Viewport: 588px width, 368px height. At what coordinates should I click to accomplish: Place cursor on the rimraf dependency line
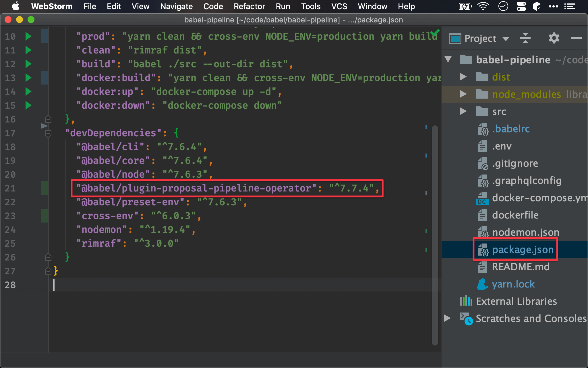(127, 243)
